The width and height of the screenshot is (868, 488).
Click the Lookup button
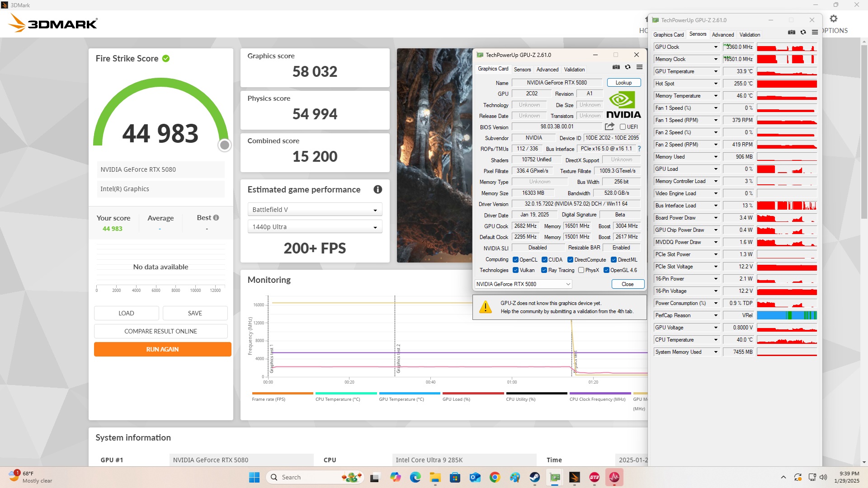(623, 83)
